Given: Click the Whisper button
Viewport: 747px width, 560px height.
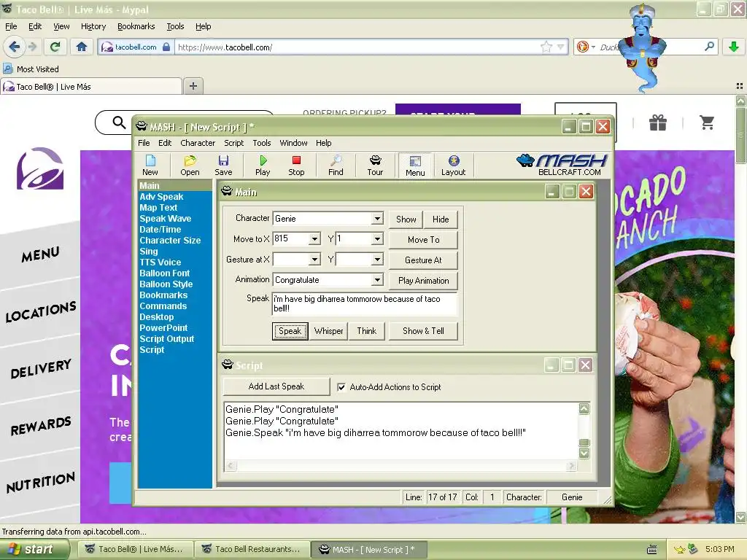Looking at the screenshot, I should point(328,331).
